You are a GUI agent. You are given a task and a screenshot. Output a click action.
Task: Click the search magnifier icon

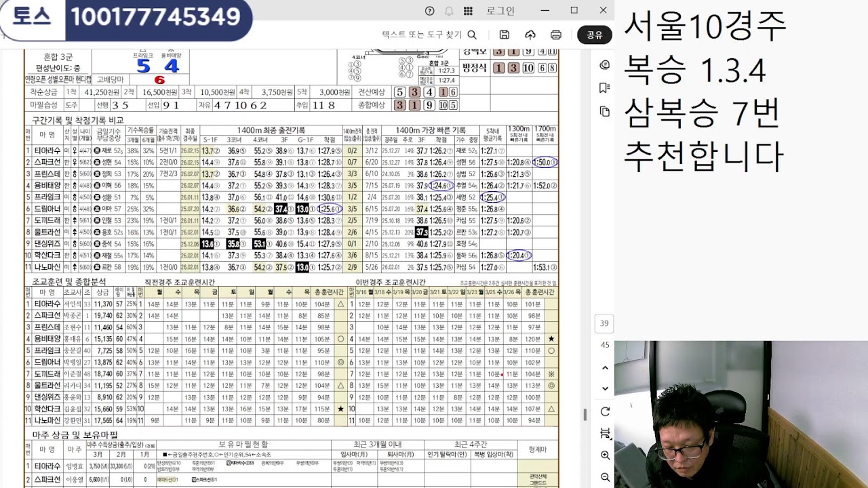pyautogui.click(x=472, y=35)
